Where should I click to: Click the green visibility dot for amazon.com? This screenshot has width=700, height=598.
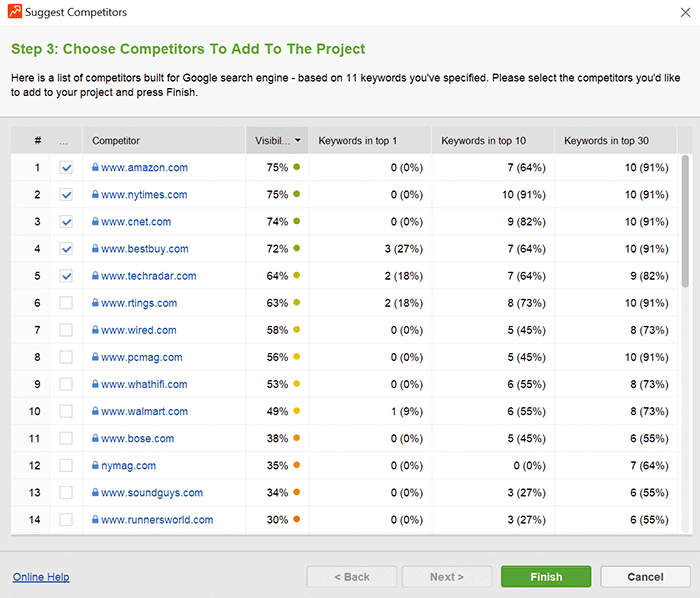tap(296, 167)
